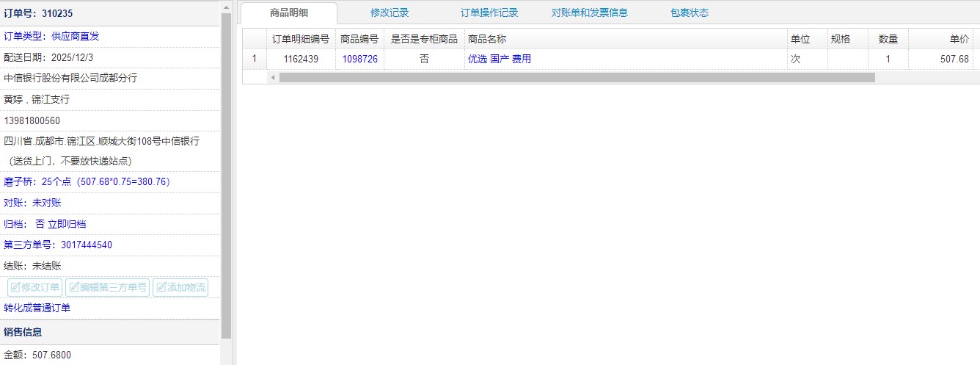Sort by 订单明细编号 column header

[x=300, y=39]
